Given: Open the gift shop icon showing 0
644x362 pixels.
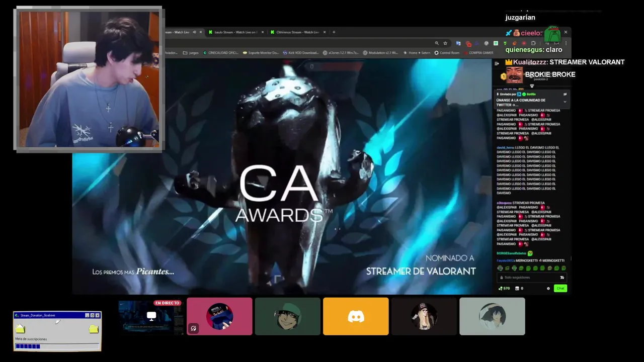Looking at the screenshot, I should [519, 288].
